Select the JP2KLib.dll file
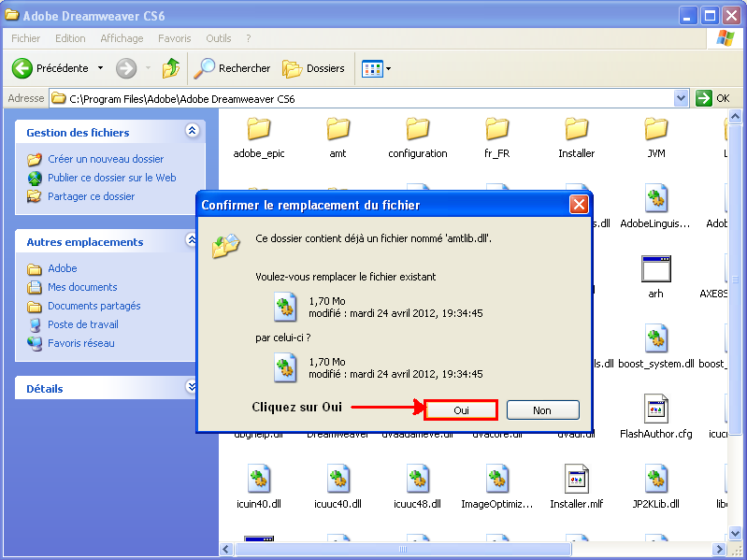The height and width of the screenshot is (560, 747). click(x=656, y=487)
